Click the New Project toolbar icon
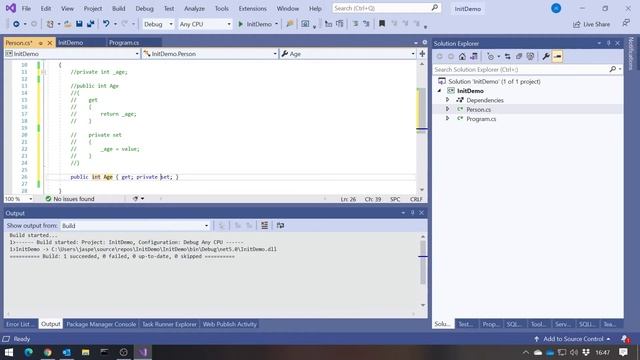 50,24
